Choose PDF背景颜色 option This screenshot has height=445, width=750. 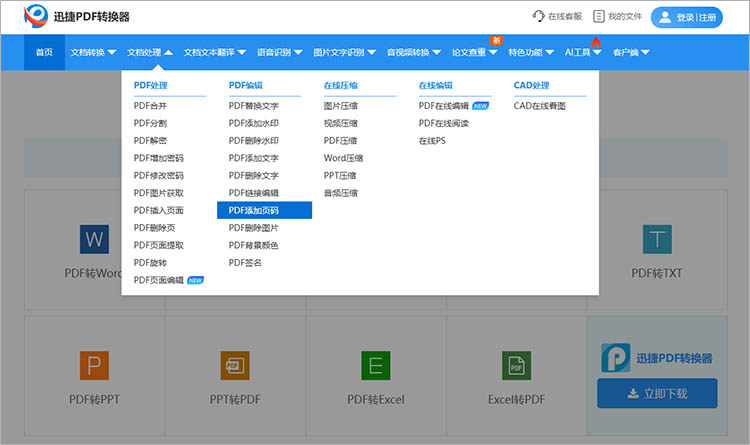[254, 245]
